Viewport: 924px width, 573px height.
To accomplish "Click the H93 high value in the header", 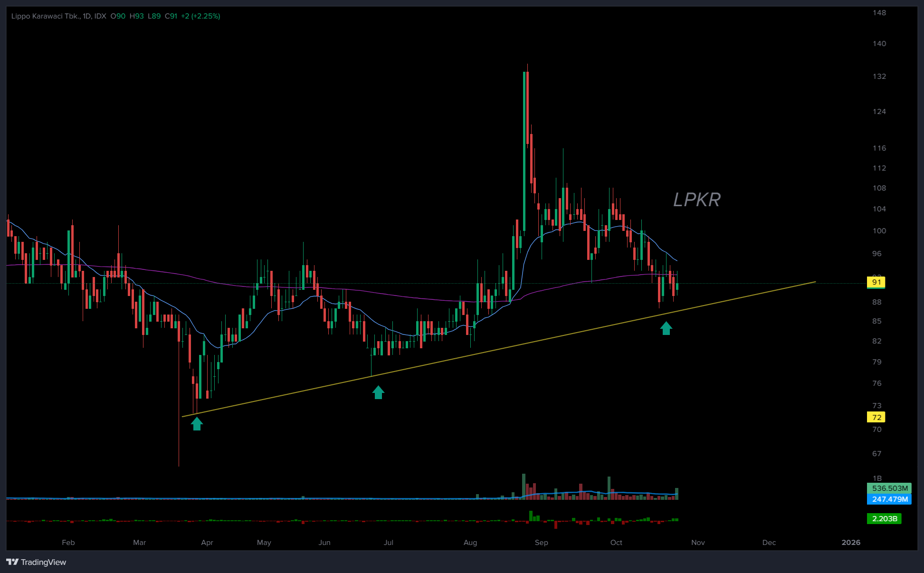I will pos(136,16).
